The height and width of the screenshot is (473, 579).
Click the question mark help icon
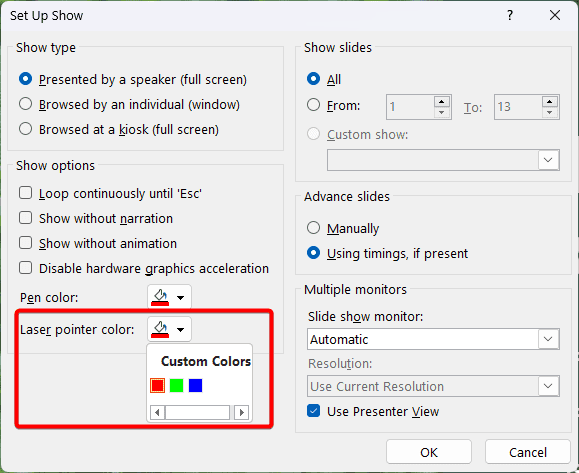tap(510, 16)
